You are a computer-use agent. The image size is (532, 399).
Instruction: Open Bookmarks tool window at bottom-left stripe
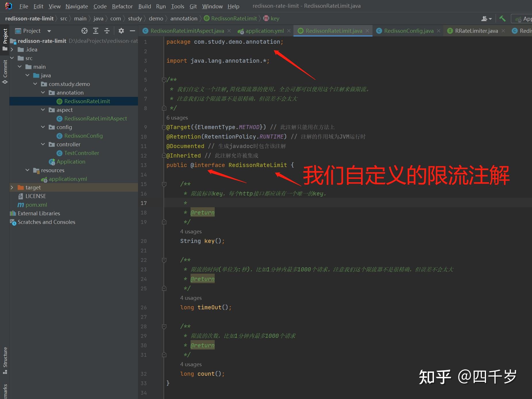(x=5, y=392)
